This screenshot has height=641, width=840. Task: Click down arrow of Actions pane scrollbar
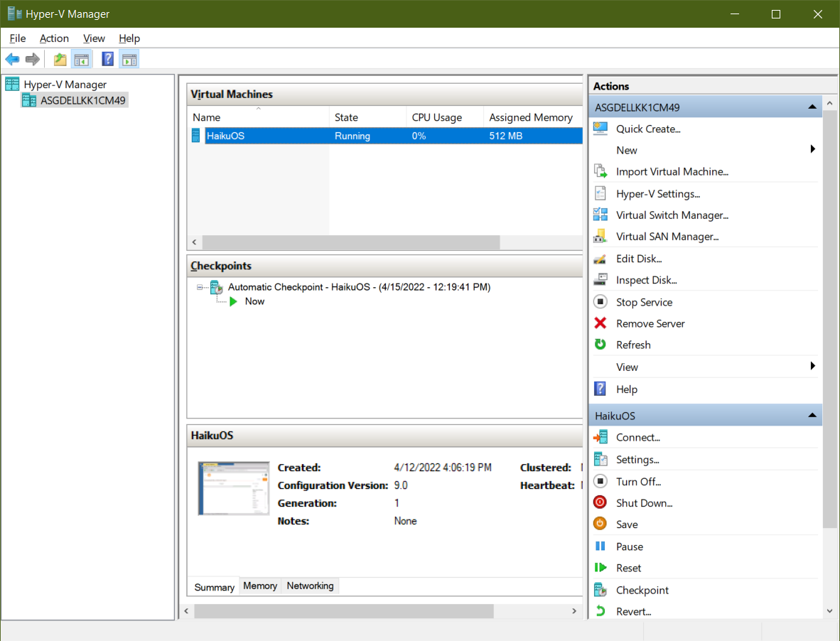pyautogui.click(x=829, y=611)
